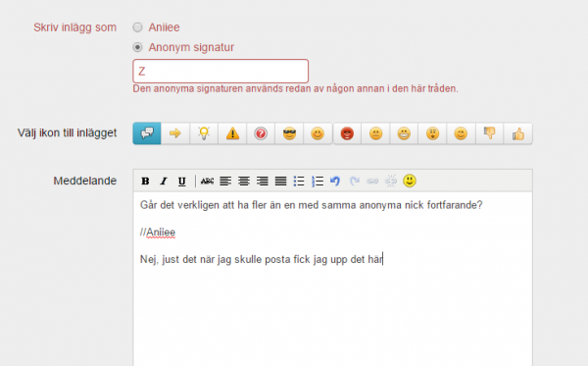This screenshot has height=366, width=588.
Task: Insert a numbered list
Action: click(318, 182)
